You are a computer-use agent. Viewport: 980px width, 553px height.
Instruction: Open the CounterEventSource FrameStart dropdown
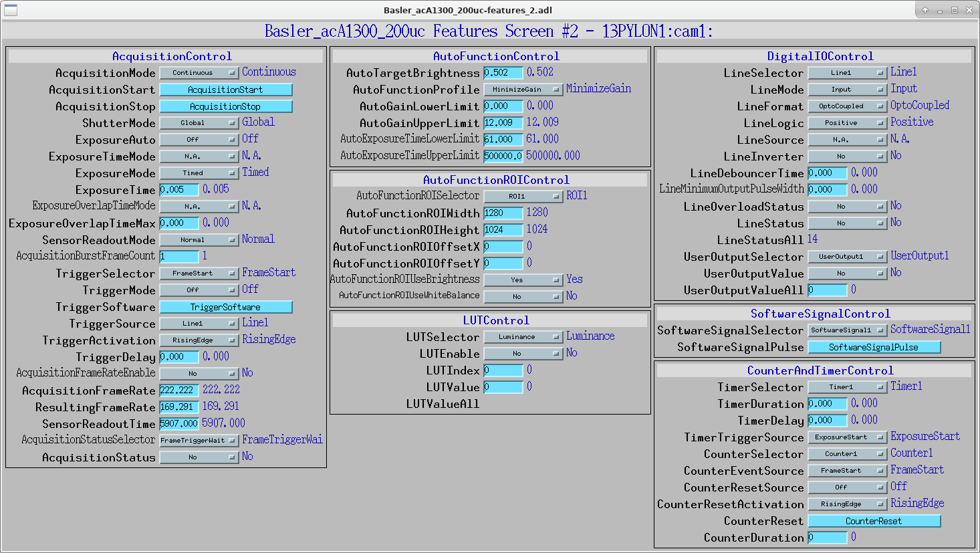point(848,471)
